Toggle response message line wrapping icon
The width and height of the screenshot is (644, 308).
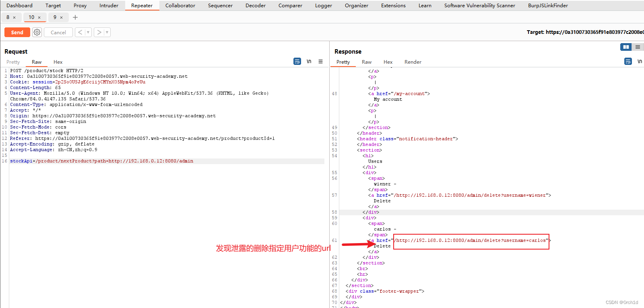(628, 61)
